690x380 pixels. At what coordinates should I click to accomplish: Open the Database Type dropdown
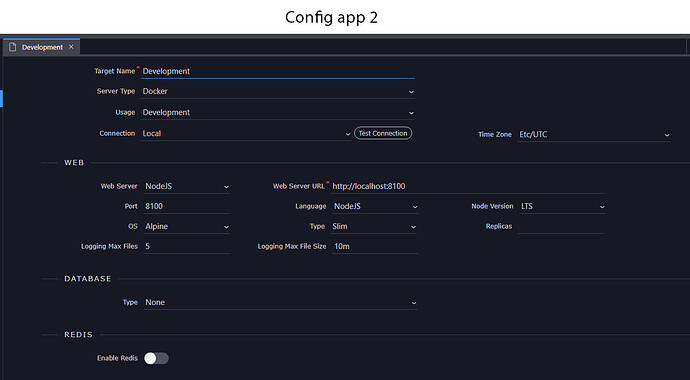[280, 303]
